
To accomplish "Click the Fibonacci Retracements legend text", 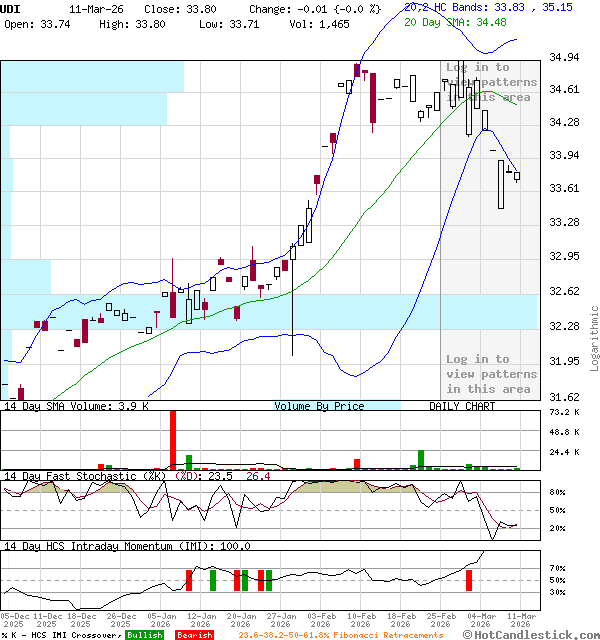I will [340, 635].
